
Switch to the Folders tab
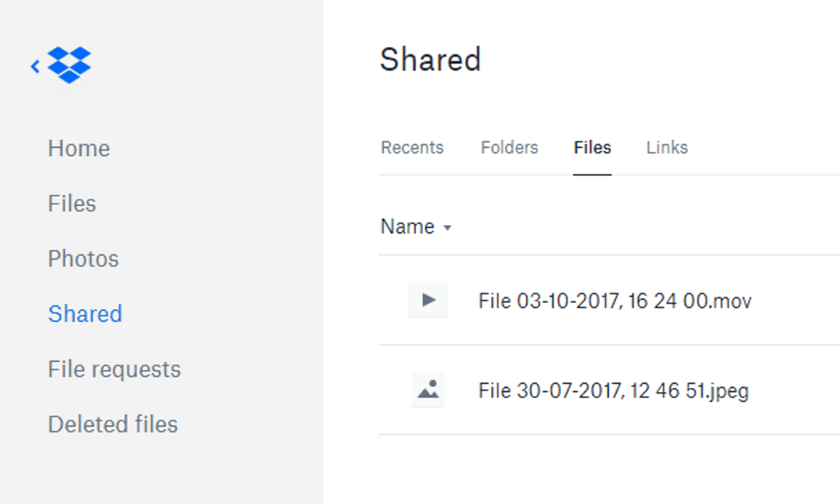[510, 147]
